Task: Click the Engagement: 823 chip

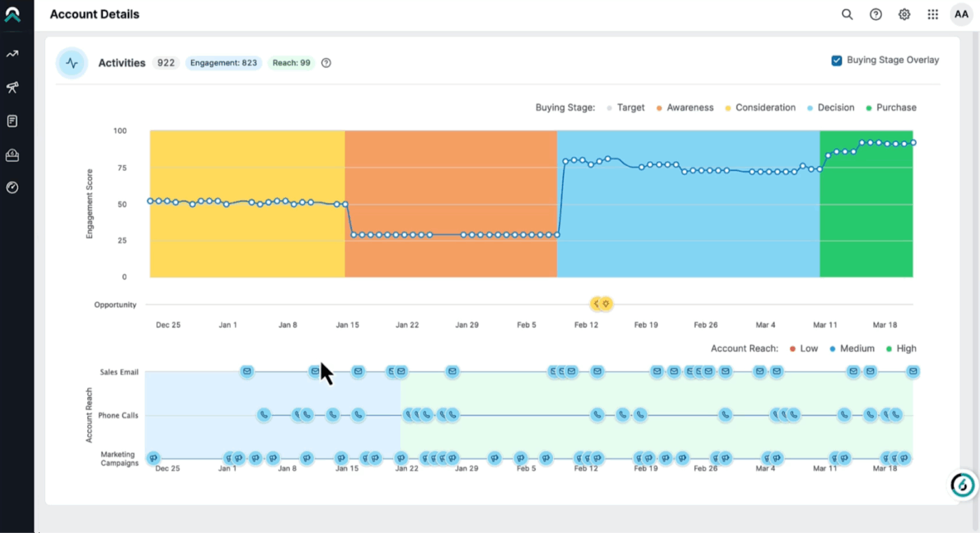Action: [x=223, y=62]
